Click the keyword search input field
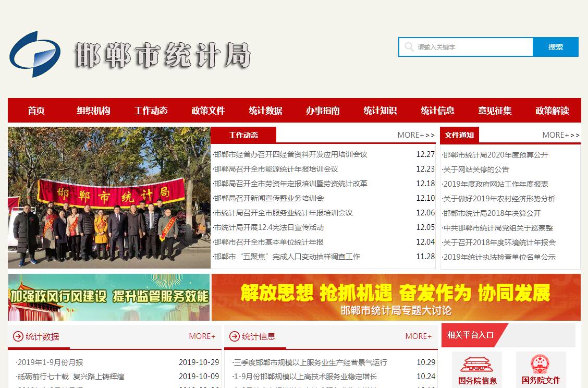This screenshot has height=388, width=588. (472, 47)
